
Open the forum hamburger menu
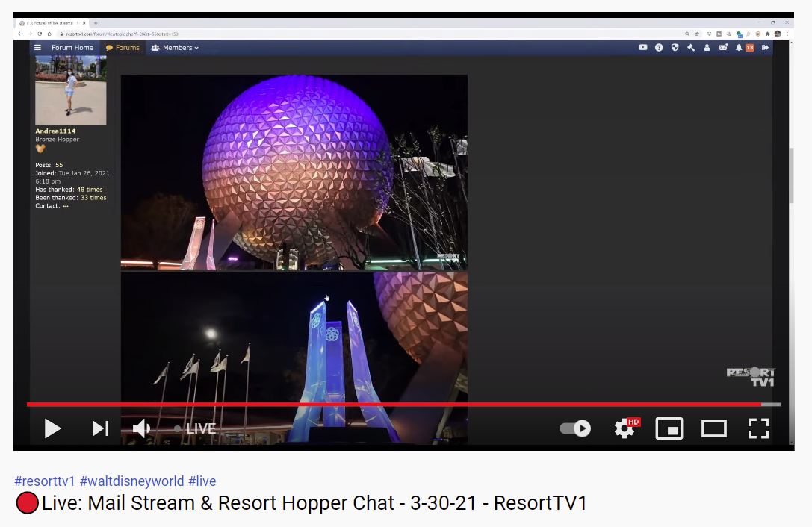click(38, 48)
